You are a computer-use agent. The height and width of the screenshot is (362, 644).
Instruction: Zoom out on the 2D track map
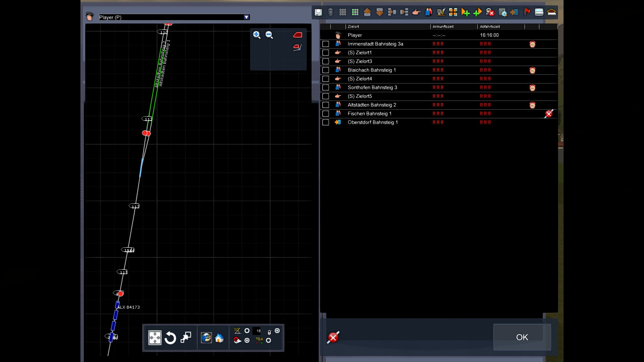point(269,35)
